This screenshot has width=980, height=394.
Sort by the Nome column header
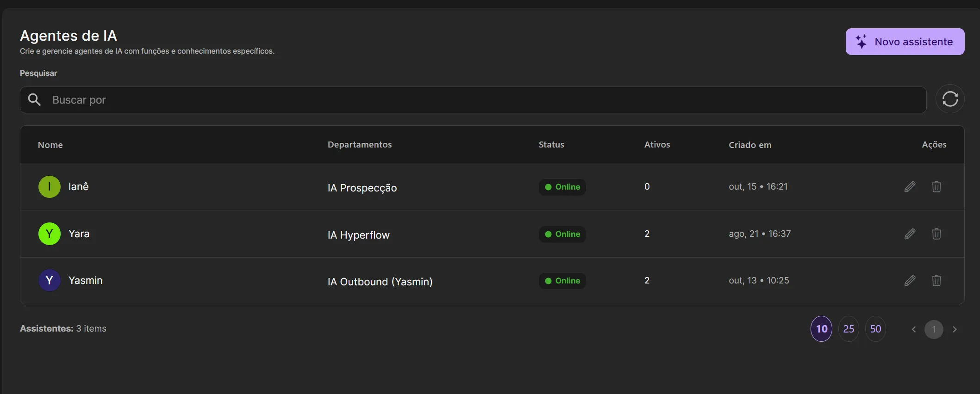[x=50, y=145]
